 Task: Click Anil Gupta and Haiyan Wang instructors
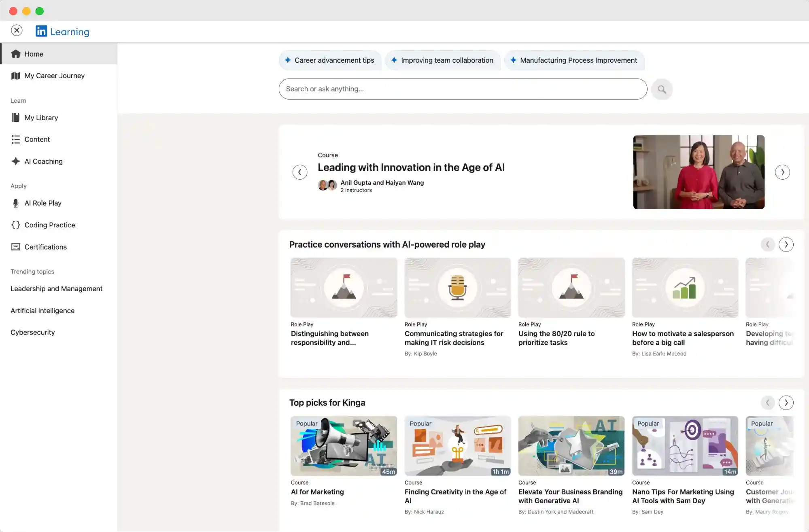[382, 183]
